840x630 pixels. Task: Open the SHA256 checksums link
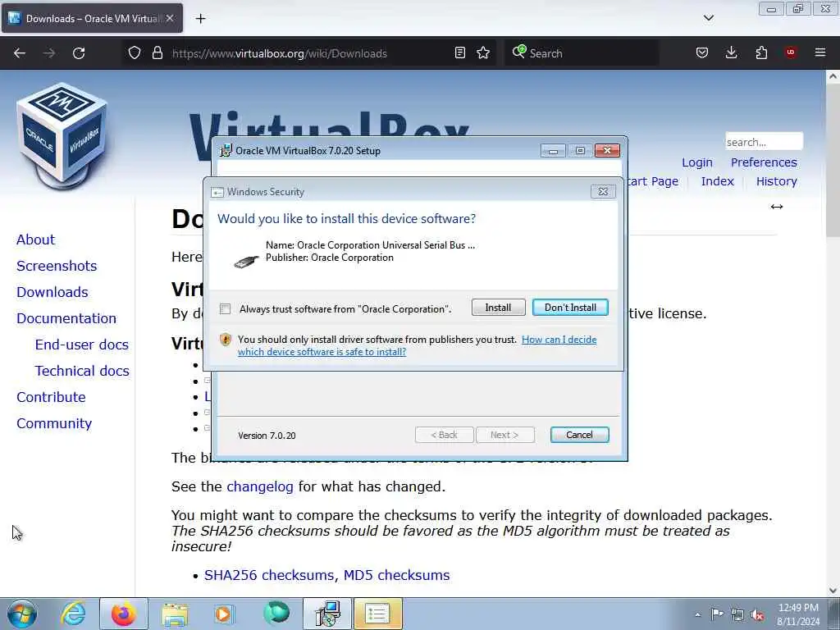click(271, 575)
